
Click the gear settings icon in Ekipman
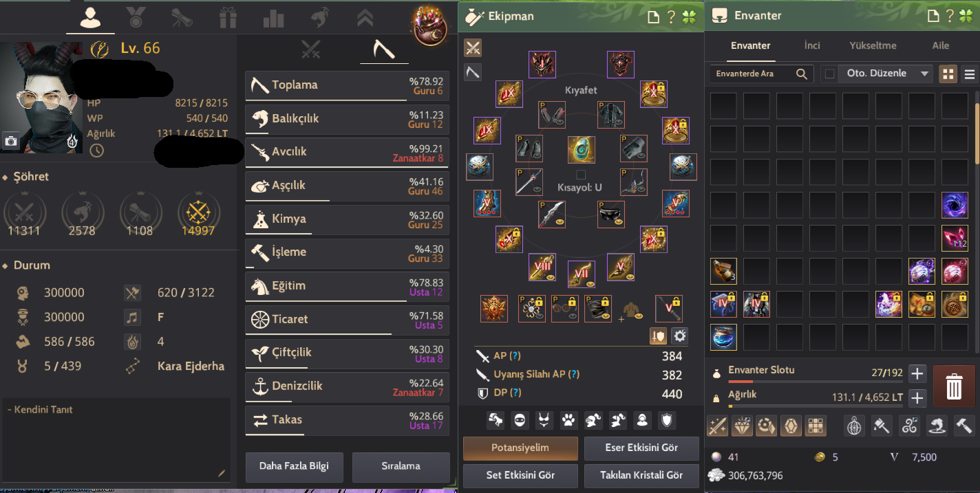pos(679,336)
